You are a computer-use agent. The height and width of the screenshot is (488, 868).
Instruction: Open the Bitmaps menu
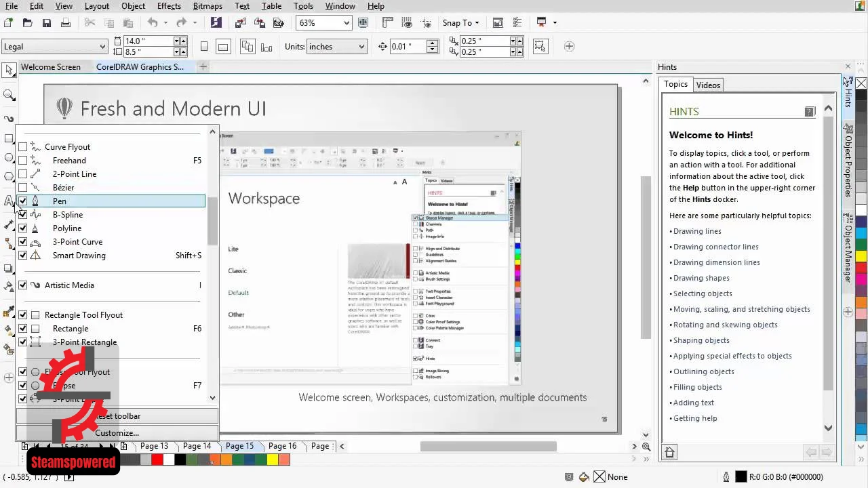coord(208,6)
